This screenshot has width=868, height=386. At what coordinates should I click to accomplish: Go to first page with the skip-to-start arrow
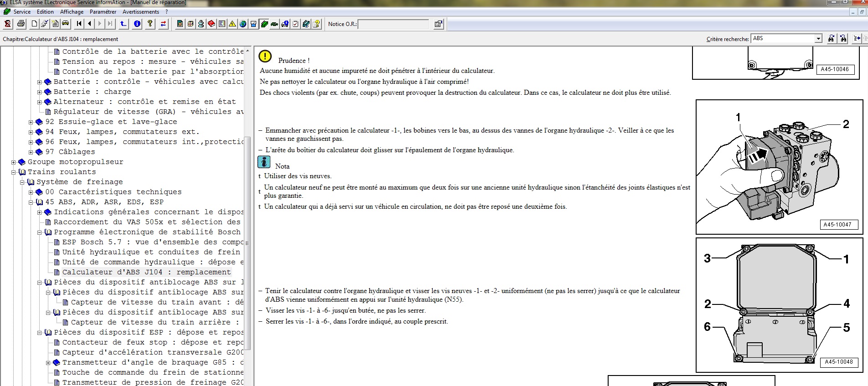[79, 24]
